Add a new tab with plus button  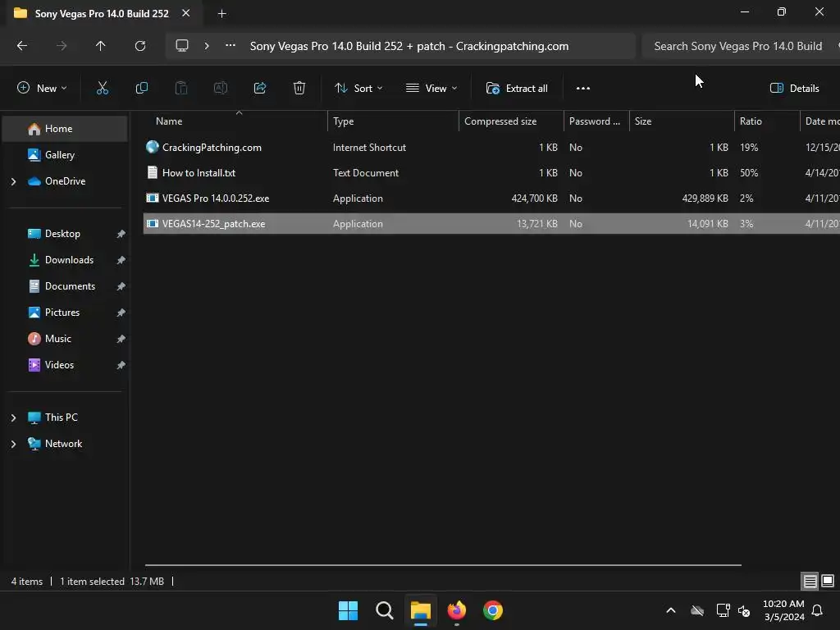pos(221,13)
